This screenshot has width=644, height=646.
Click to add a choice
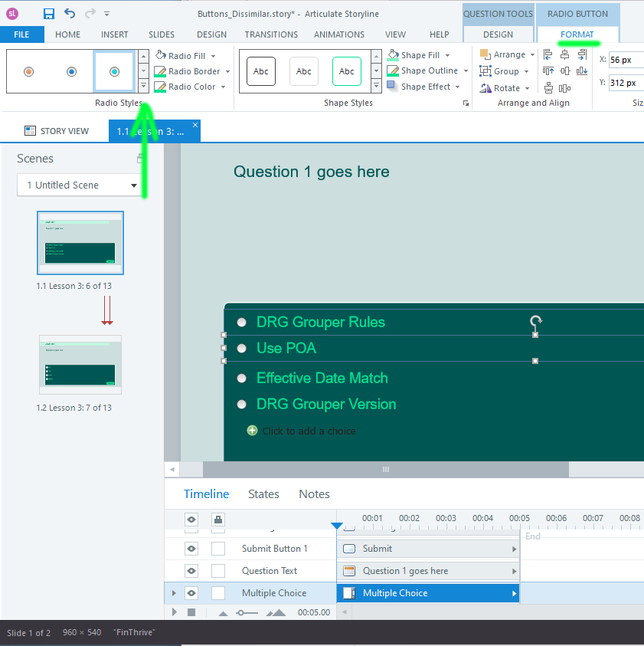[x=308, y=431]
